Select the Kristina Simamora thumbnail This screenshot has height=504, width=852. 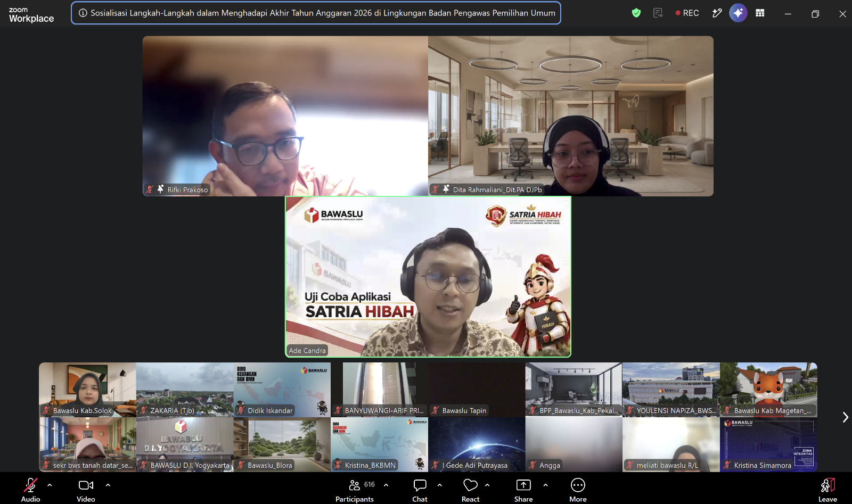[768, 444]
